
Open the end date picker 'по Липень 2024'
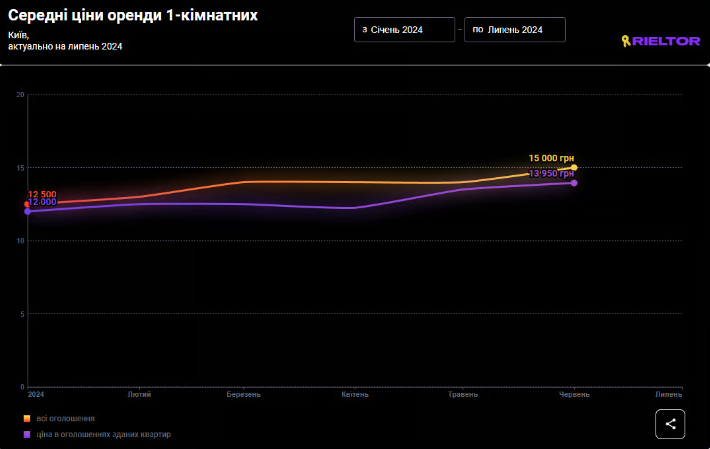pos(514,30)
